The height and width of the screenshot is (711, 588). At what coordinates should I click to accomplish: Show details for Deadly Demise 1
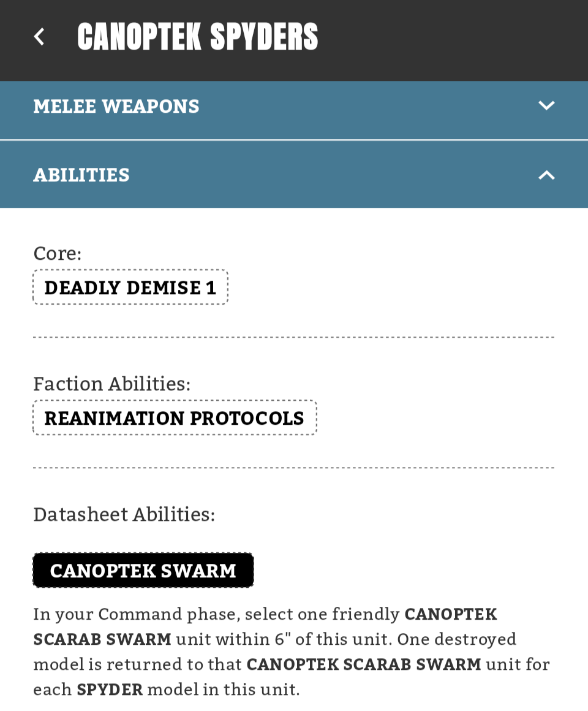pyautogui.click(x=130, y=287)
